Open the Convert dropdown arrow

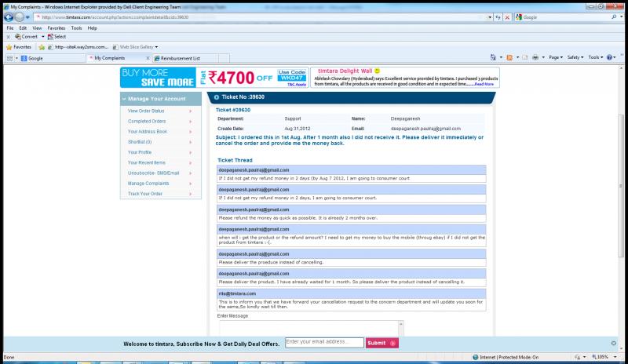click(x=43, y=36)
